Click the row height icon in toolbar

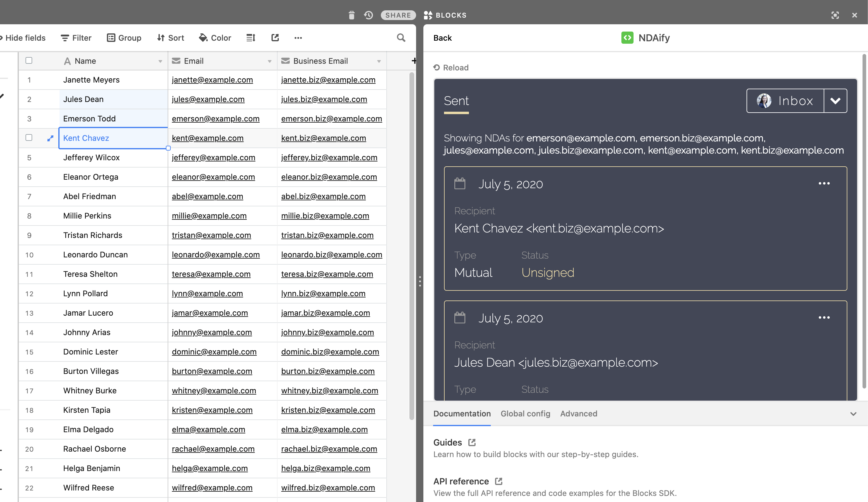coord(251,38)
